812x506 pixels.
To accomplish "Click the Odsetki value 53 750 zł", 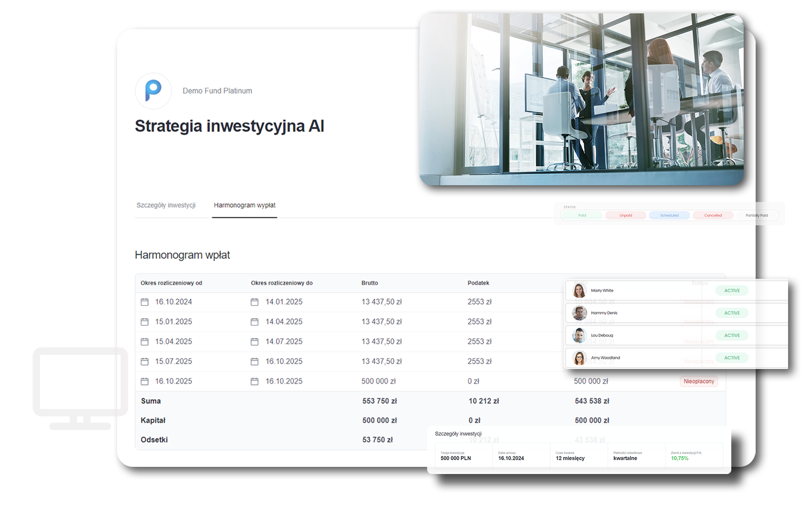I will click(377, 440).
